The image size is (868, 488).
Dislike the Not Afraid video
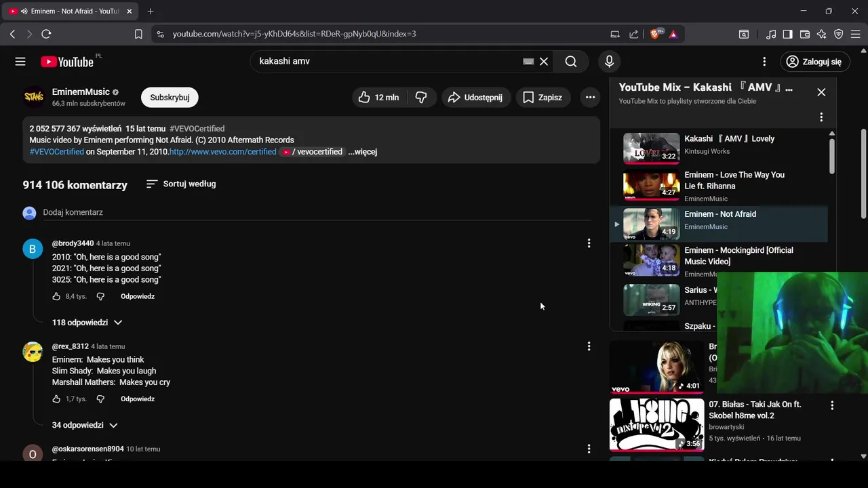point(421,98)
